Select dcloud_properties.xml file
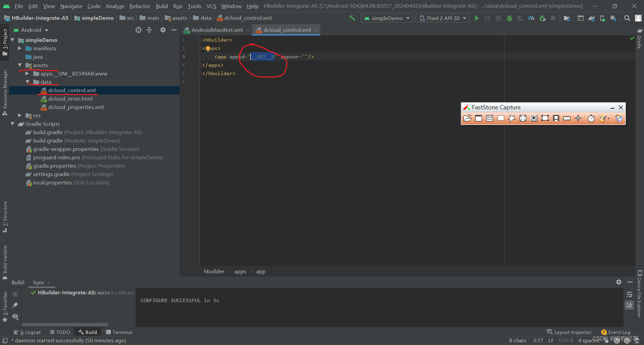The height and width of the screenshot is (345, 644). point(76,107)
